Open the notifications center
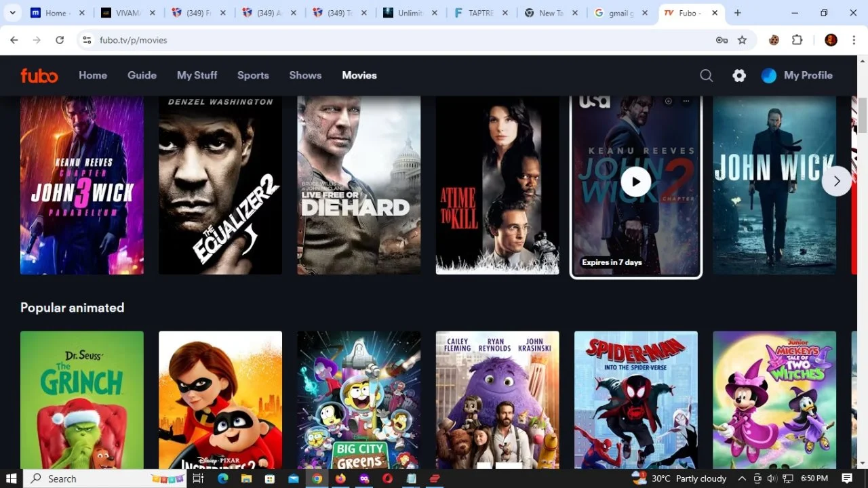Viewport: 868px width, 488px height. coord(846,479)
